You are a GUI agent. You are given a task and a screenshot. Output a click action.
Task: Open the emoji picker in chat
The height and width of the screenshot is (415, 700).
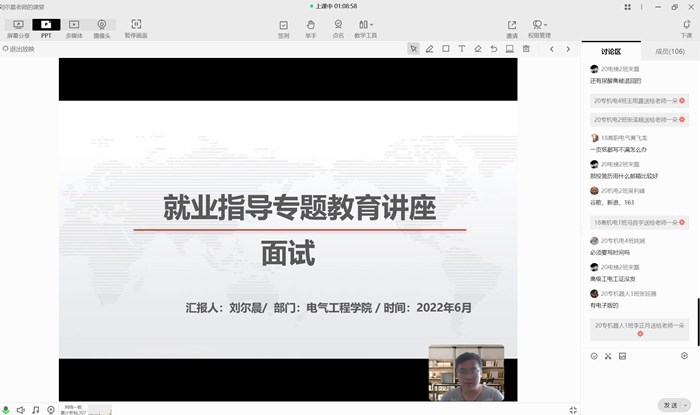(x=593, y=355)
